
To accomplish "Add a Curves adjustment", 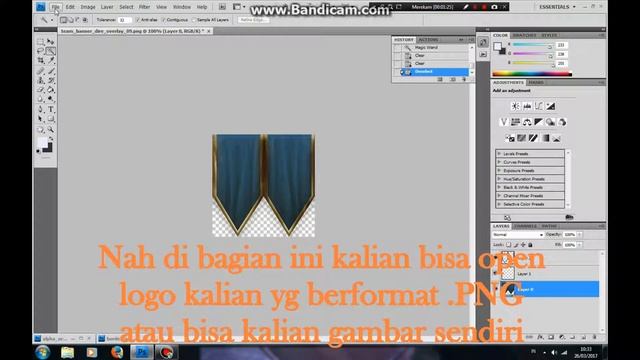I will click(539, 106).
